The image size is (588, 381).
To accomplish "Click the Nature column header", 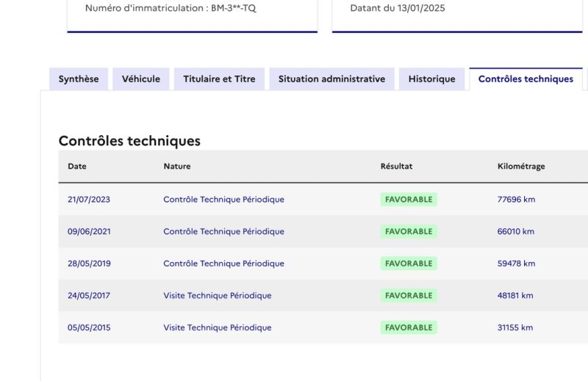I will (177, 167).
